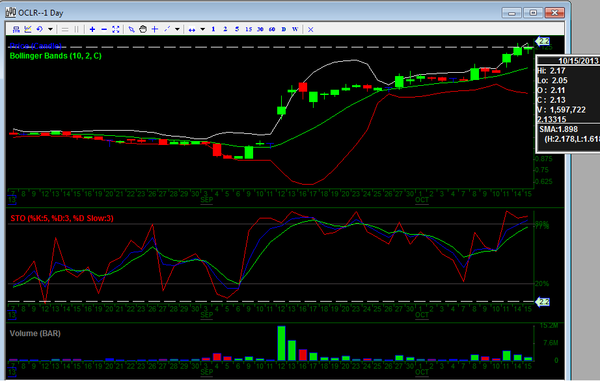The image size is (600, 381).
Task: Click the 15.2M volume axis label
Action: (549, 326)
